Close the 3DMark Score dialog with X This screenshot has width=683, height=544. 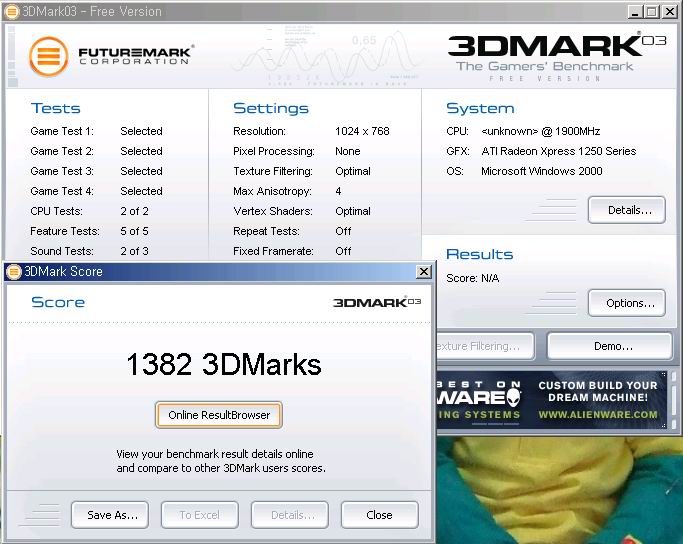coord(423,271)
